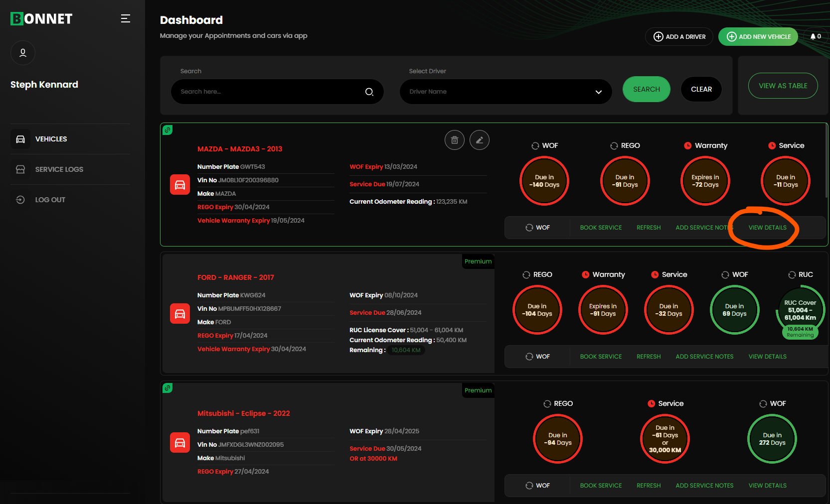The image size is (830, 504).
Task: Delete the Mazda3 vehicle with trash icon
Action: pos(455,140)
